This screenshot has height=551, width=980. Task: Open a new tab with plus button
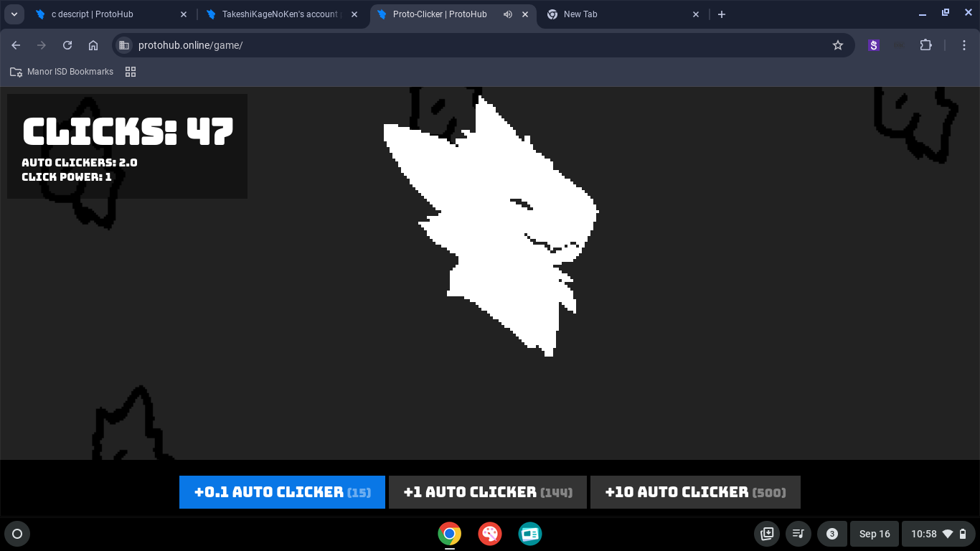(x=722, y=14)
